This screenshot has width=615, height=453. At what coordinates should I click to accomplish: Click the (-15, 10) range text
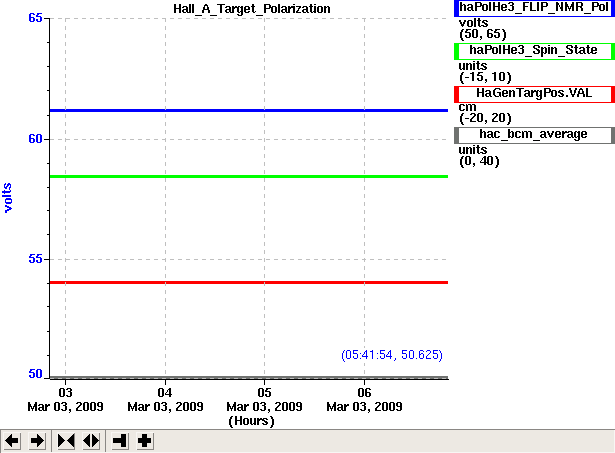tap(485, 77)
